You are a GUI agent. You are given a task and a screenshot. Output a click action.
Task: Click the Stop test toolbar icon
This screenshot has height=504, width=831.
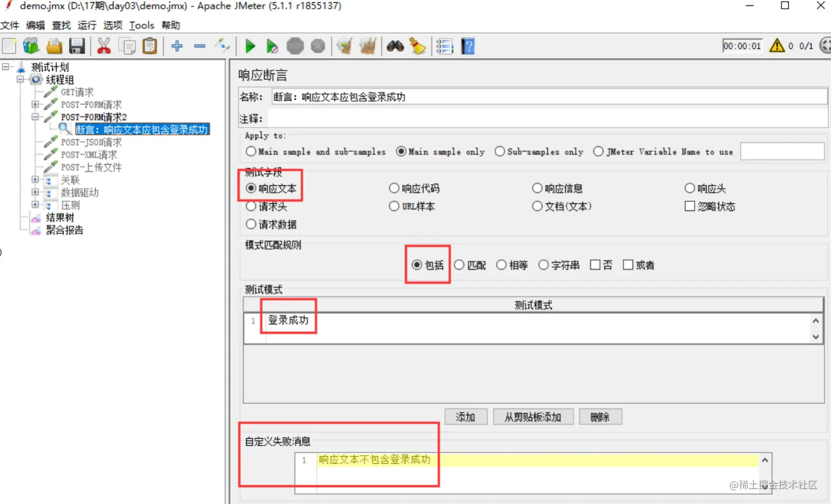pos(295,46)
